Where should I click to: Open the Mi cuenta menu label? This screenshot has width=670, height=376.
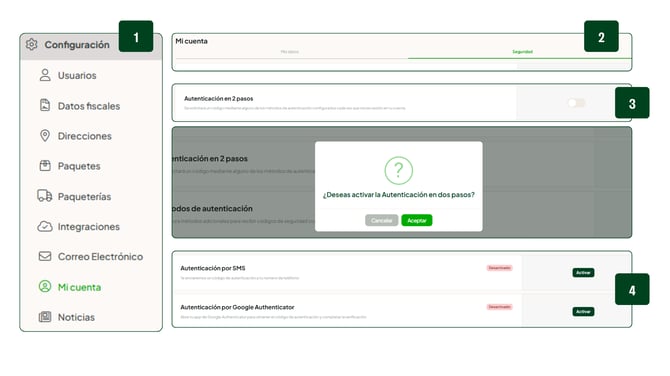click(79, 287)
